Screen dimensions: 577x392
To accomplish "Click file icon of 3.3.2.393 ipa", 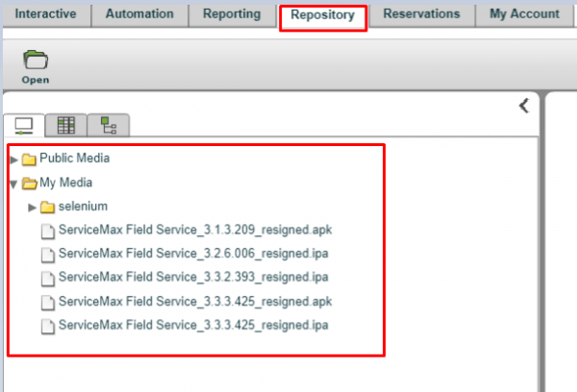I will pyautogui.click(x=48, y=279).
